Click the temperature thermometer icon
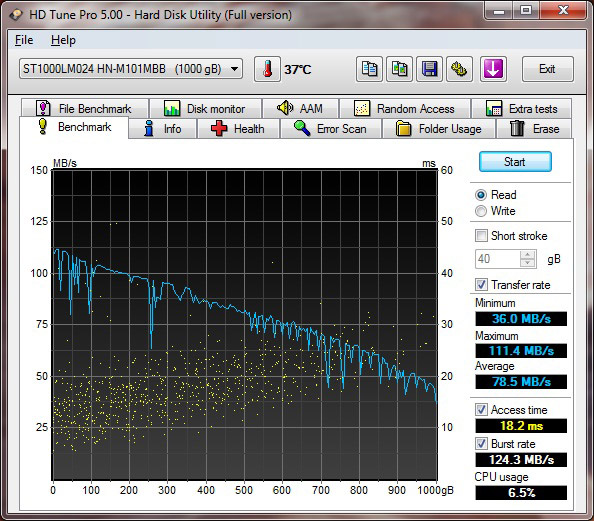The height and width of the screenshot is (521, 594). (x=267, y=69)
